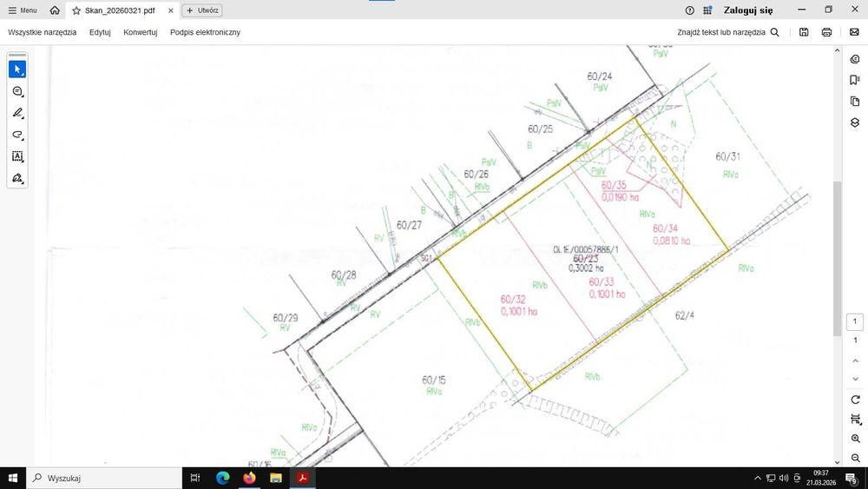Open the bookmarks panel

pos(855,80)
